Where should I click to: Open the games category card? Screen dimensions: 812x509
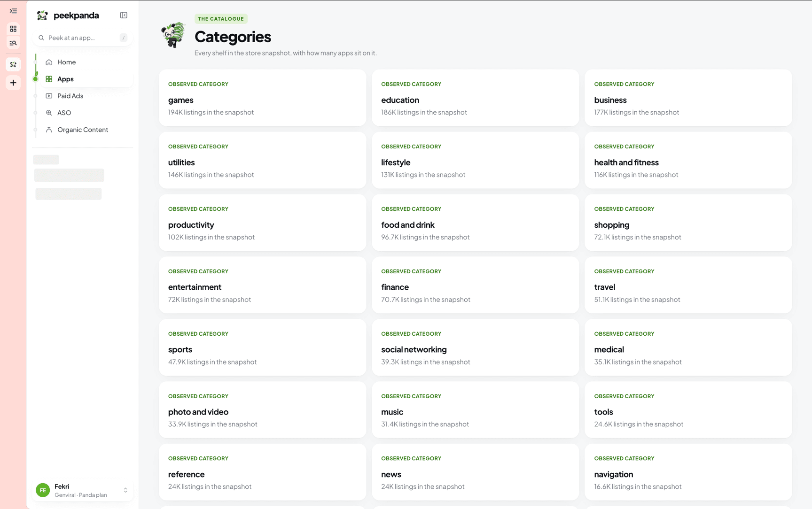pos(263,98)
